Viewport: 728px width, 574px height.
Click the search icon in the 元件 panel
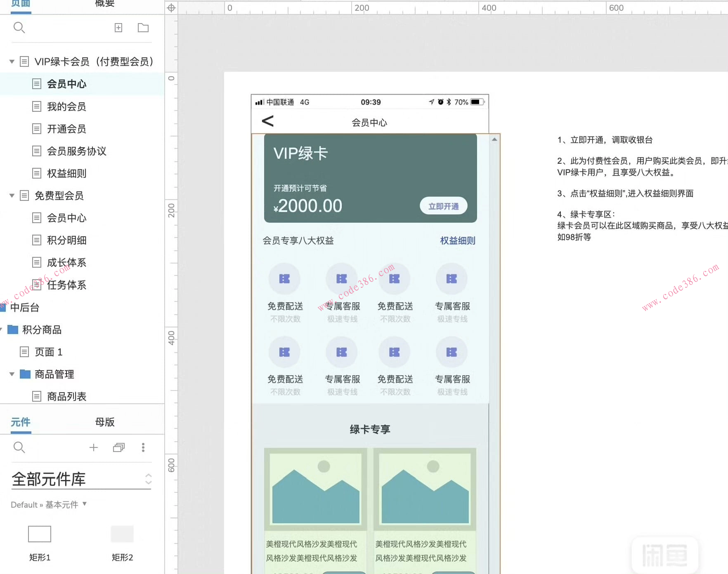pos(19,447)
